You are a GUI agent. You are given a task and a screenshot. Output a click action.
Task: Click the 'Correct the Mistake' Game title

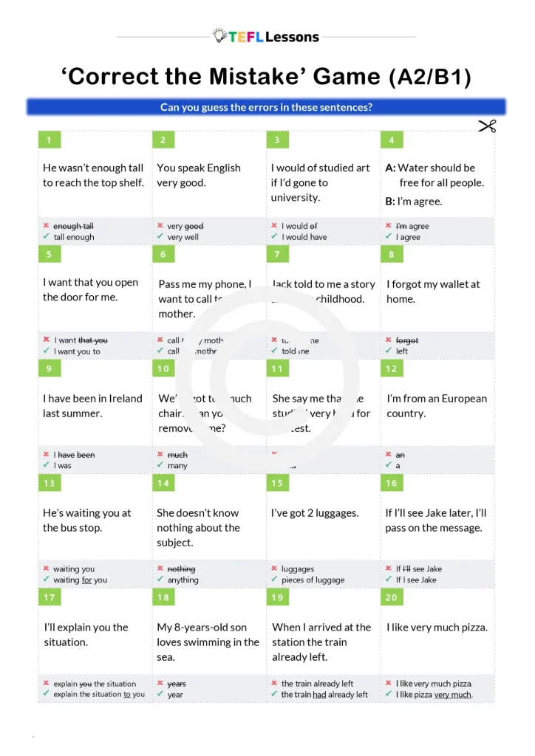tap(266, 77)
